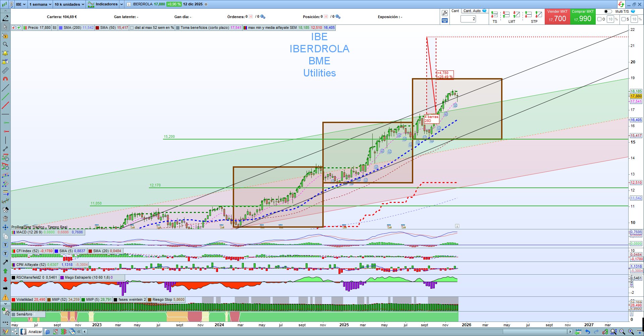Image resolution: width=644 pixels, height=336 pixels.
Task: Select the red down arrow tool
Action: click(x=5, y=280)
